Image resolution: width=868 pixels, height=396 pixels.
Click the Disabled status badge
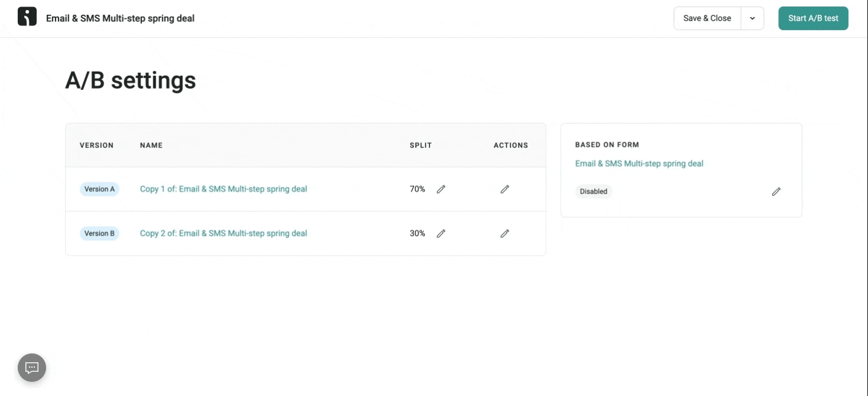tap(593, 192)
